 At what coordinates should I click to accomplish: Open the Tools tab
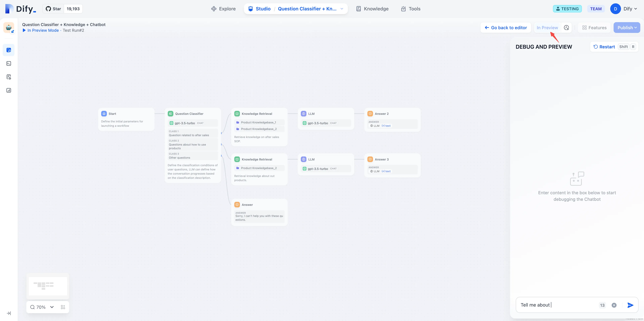click(411, 9)
